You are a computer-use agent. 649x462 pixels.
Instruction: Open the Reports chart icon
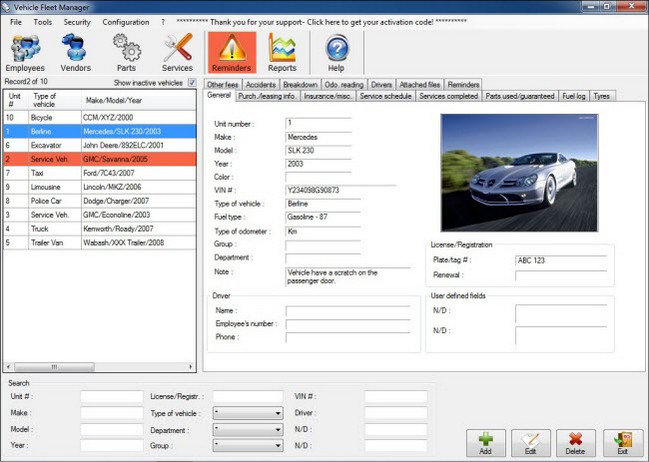coord(282,52)
